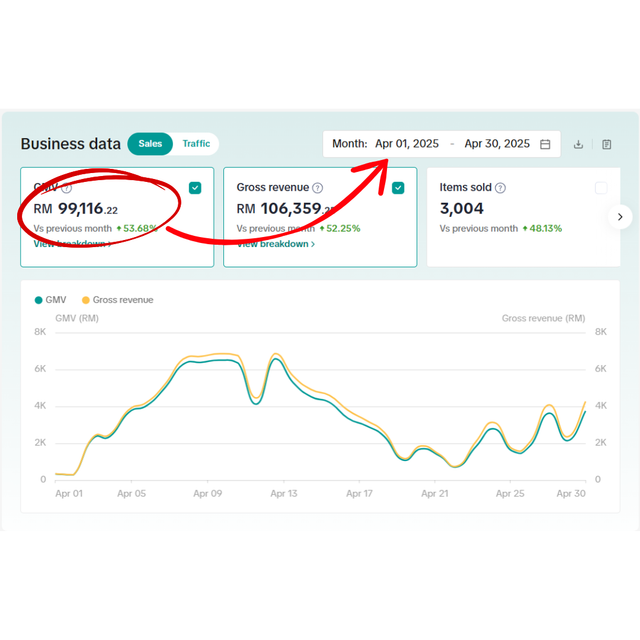Image resolution: width=640 pixels, height=640 pixels.
Task: Toggle the GMV series in chart legend
Action: [51, 300]
